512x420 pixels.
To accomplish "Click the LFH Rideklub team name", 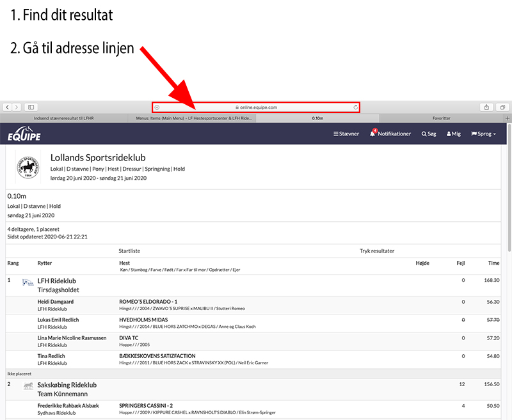I will (57, 281).
